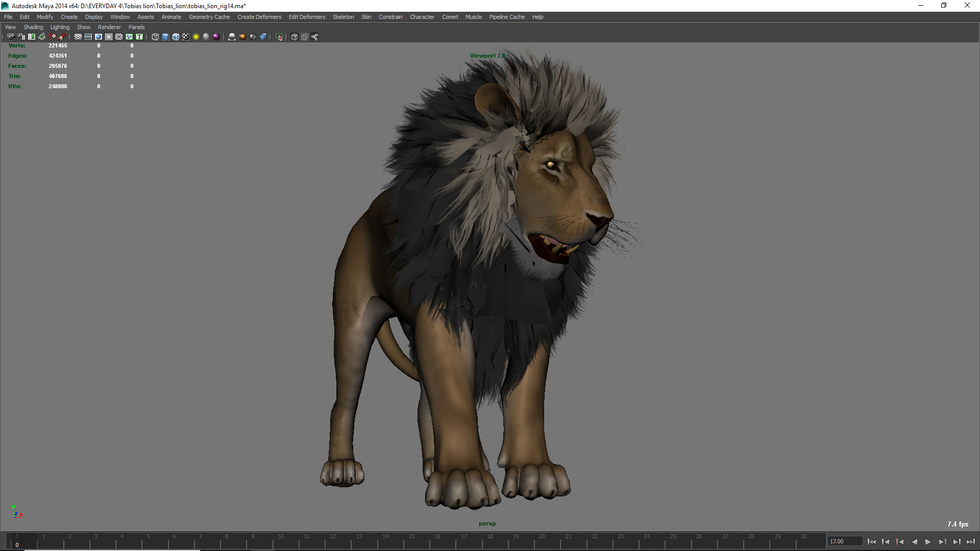Open the view bookmarks icon
Viewport: 980px width, 551px height.
click(32, 37)
